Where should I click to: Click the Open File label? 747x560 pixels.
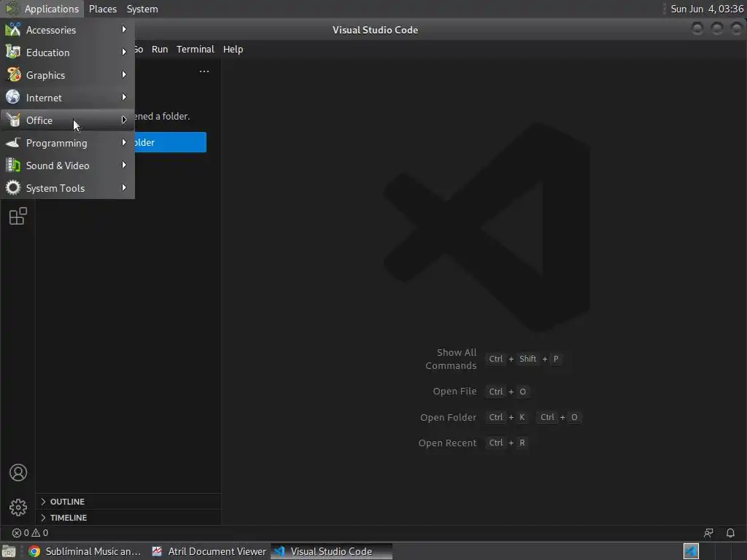point(454,391)
